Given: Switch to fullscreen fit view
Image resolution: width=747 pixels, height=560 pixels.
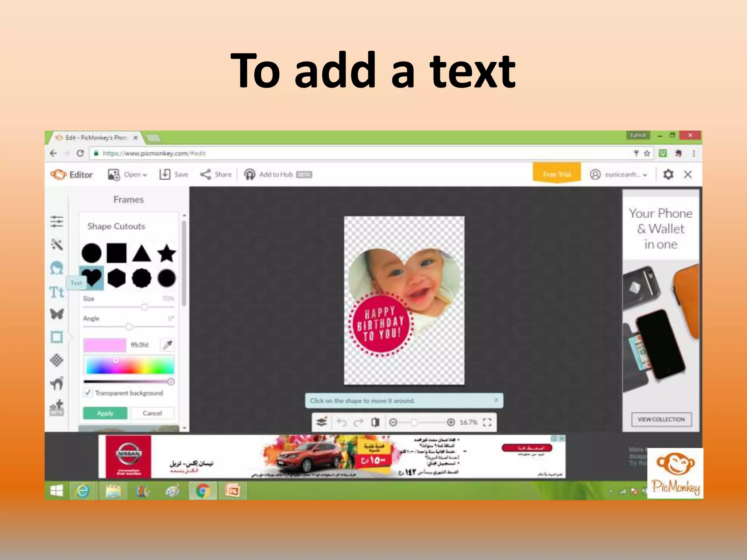Looking at the screenshot, I should point(487,422).
